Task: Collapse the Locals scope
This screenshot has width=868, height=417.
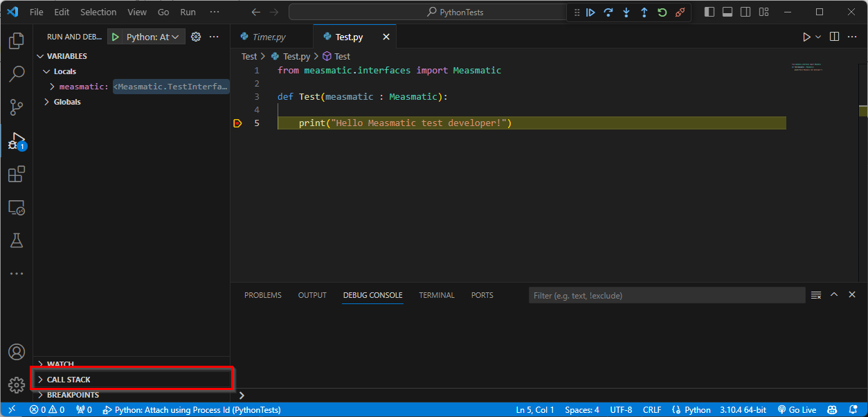Action: pos(132,71)
